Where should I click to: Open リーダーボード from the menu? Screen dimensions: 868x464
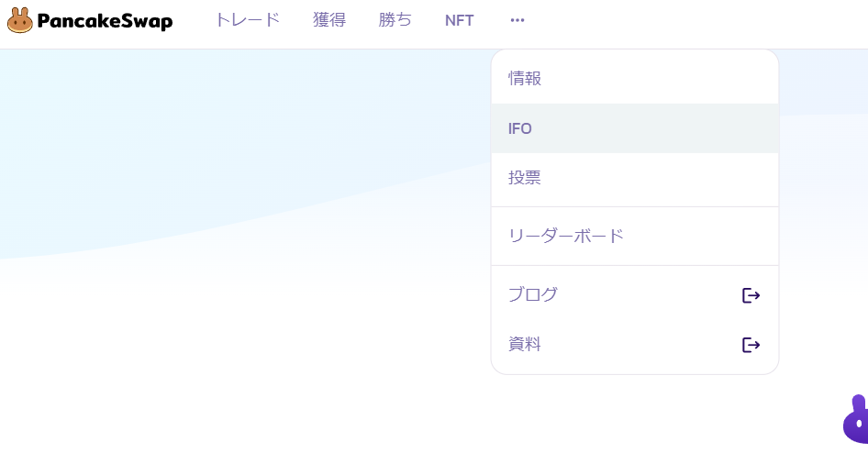tap(635, 237)
